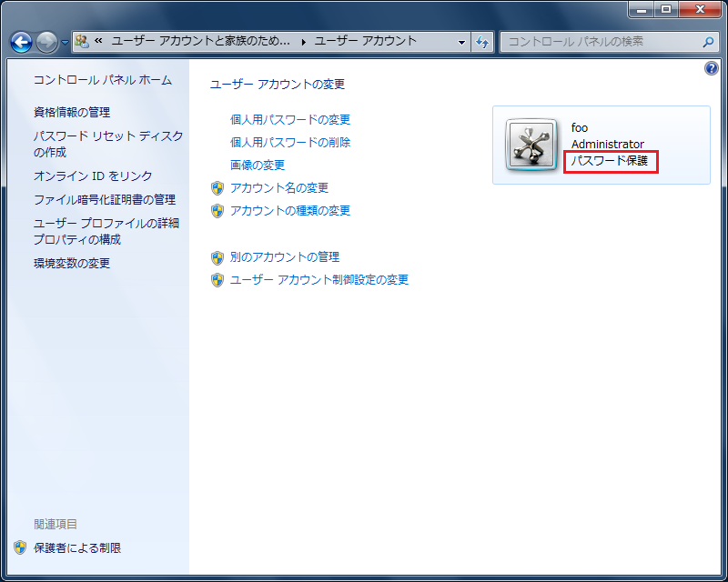Select 画像の変更 link
Viewport: 728px width, 582px height.
tap(258, 165)
